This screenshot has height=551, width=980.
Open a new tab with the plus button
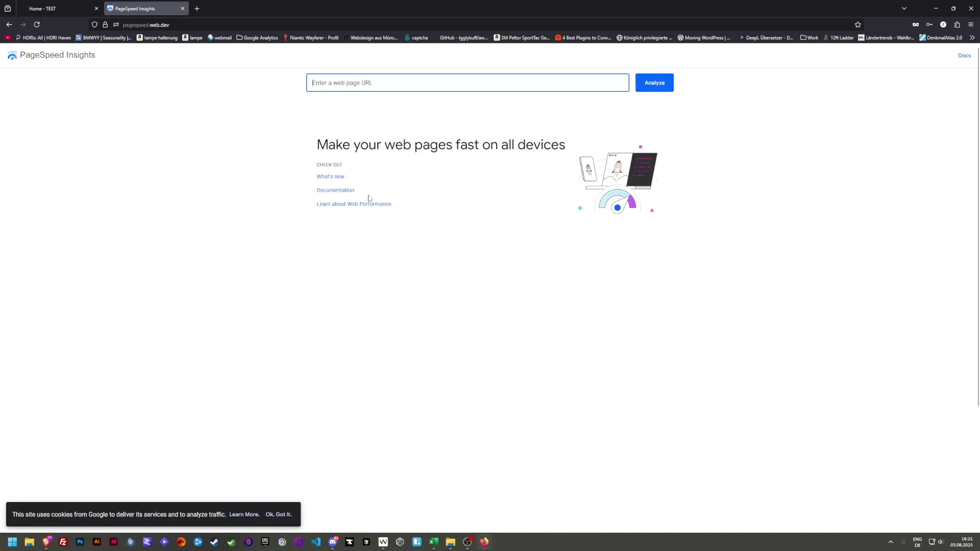[x=197, y=9]
